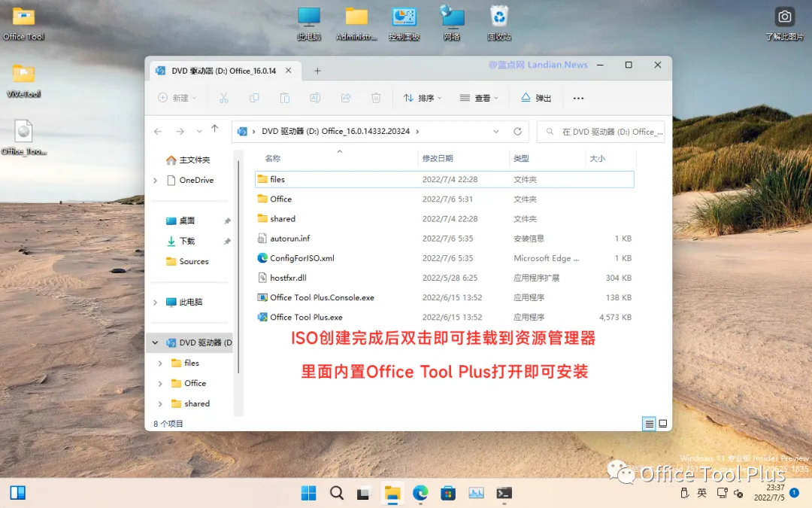
Task: Sort by the 类型 column header
Action: [521, 159]
